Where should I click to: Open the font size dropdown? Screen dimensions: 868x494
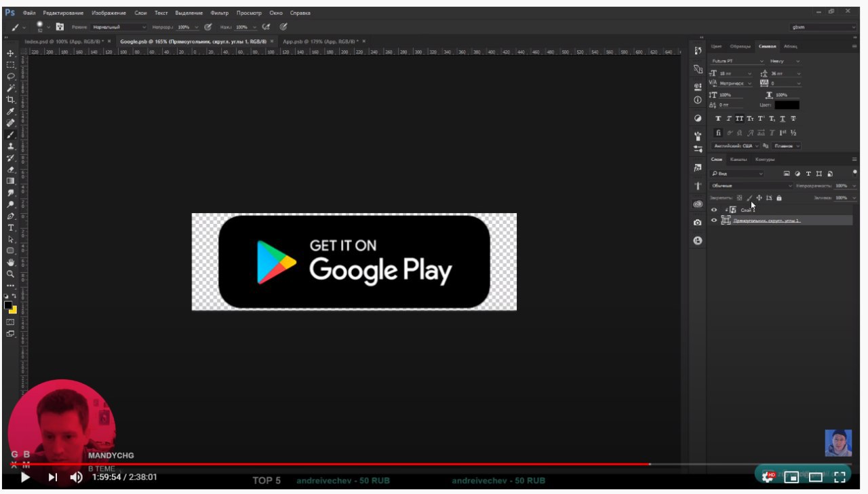[736, 73]
